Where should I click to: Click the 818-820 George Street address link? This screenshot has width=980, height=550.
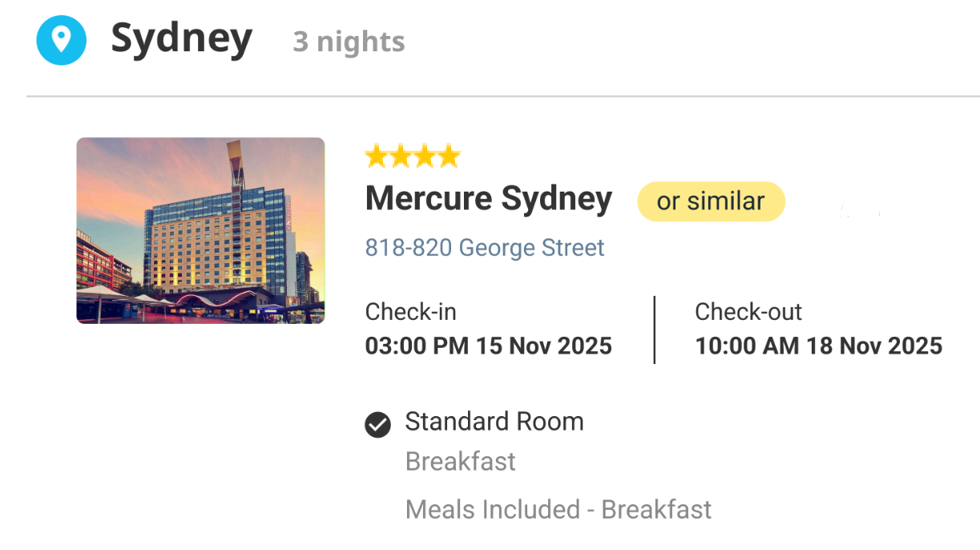tap(485, 248)
